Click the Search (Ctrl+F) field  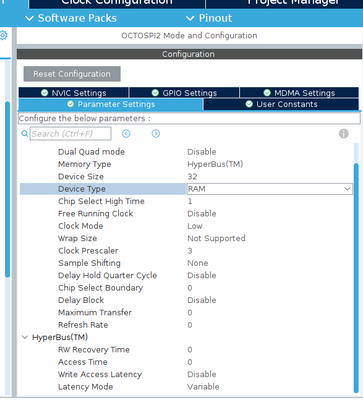tap(71, 134)
